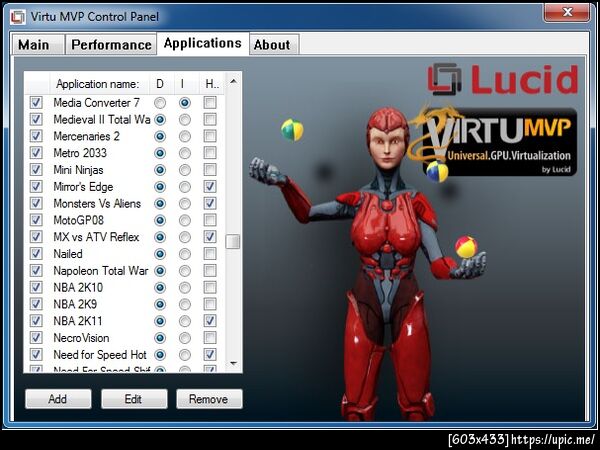
Task: Select the Mini Ninjas entry
Action: point(78,170)
